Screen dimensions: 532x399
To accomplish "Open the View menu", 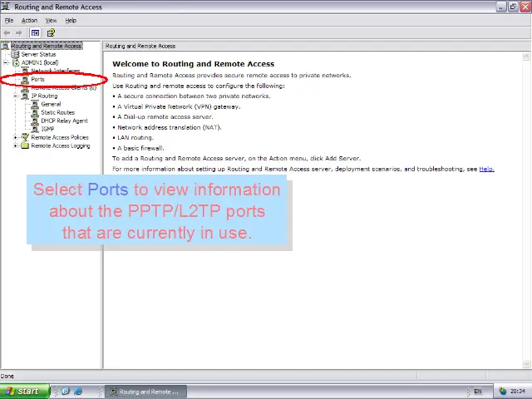I will (x=51, y=20).
